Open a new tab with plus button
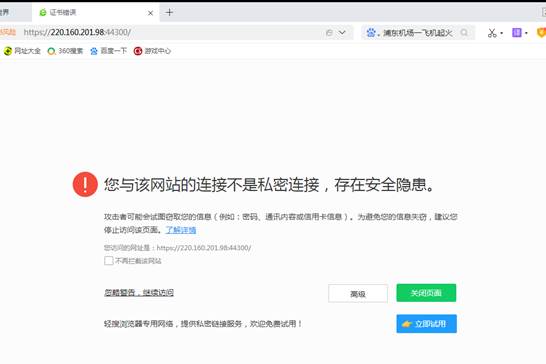This screenshot has width=546, height=364. (x=169, y=13)
